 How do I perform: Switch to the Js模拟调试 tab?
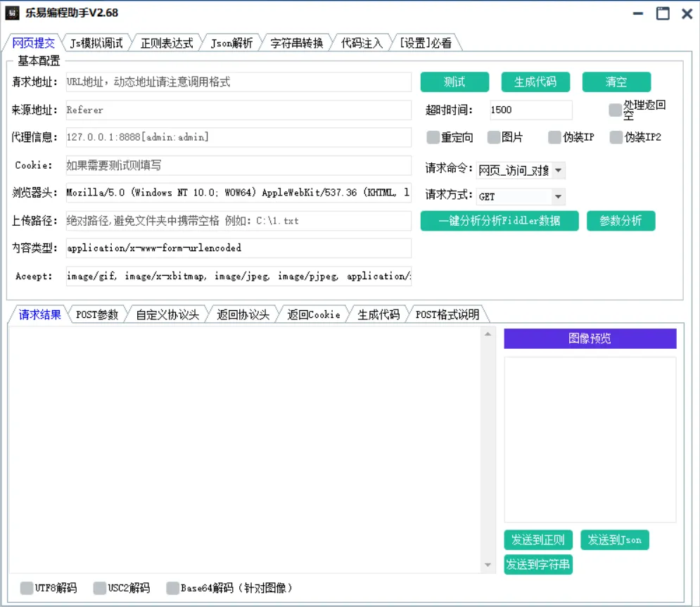[96, 42]
